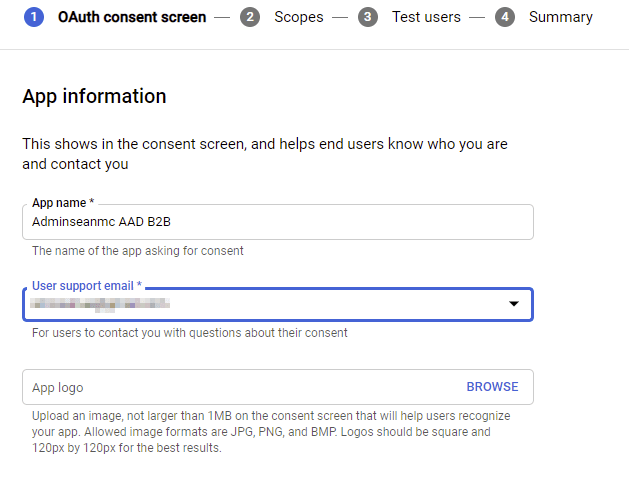The image size is (629, 487).
Task: Select the blurred email in User support email
Action: 100,304
